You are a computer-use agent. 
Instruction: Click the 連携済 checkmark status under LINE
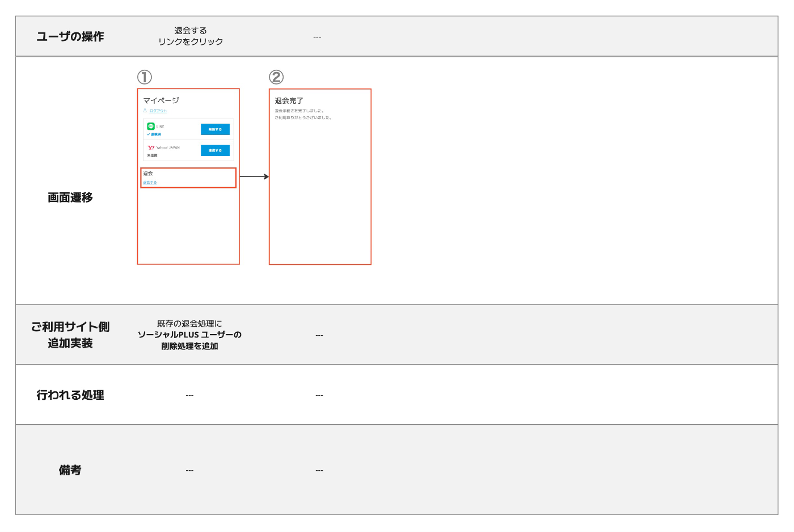coord(154,134)
